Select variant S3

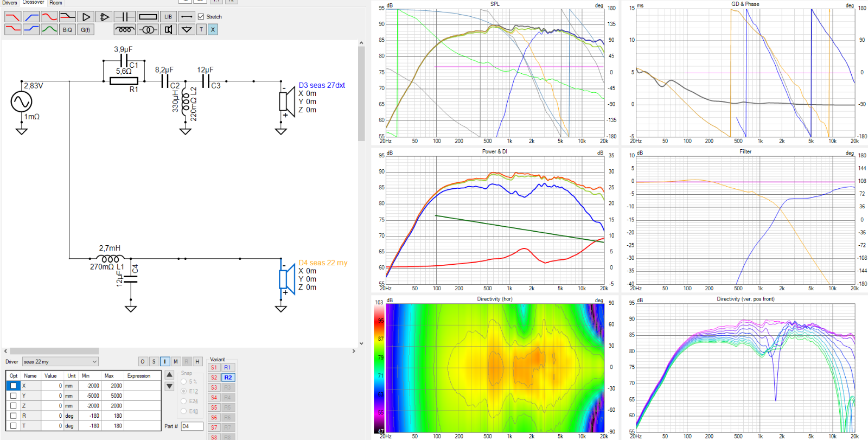pos(214,387)
